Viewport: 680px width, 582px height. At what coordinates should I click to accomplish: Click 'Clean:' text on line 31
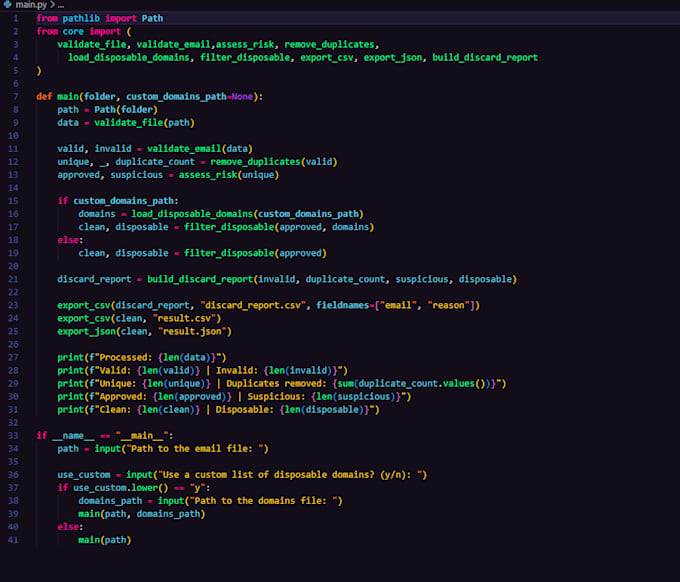(115, 409)
